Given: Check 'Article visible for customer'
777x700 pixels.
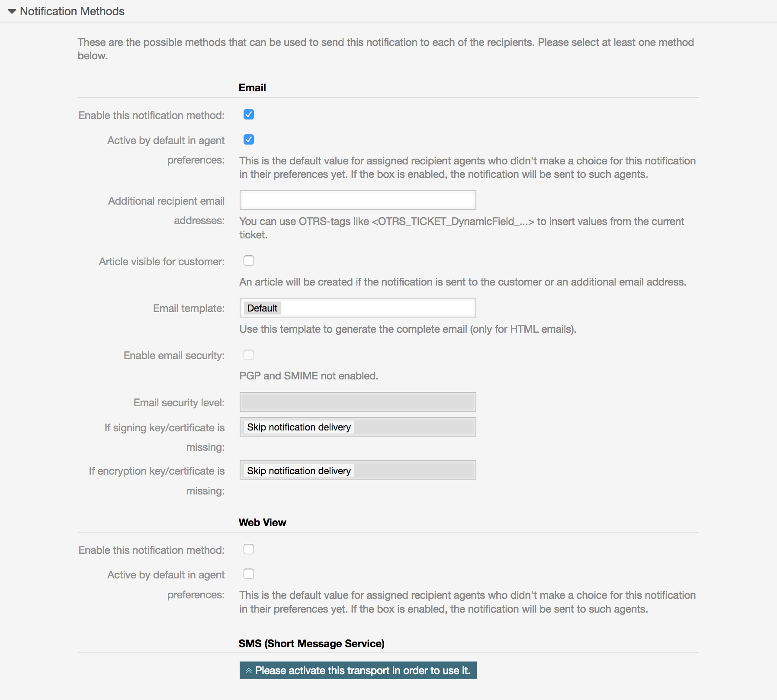Looking at the screenshot, I should [x=249, y=260].
